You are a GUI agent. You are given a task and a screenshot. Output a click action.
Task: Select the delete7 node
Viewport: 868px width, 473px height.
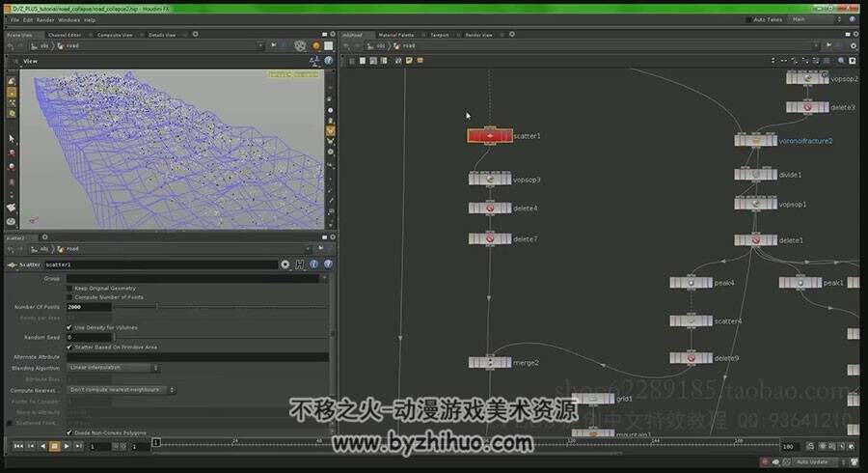pyautogui.click(x=489, y=238)
